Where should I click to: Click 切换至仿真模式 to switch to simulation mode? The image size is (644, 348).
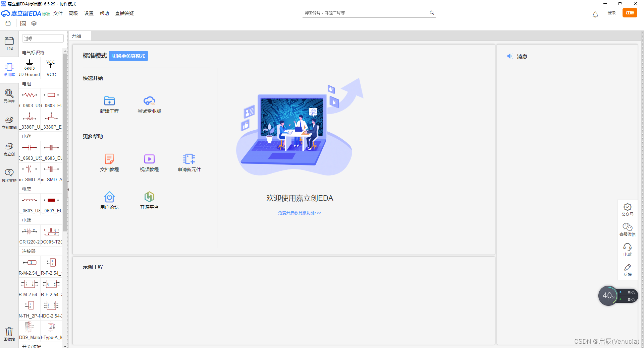[128, 56]
